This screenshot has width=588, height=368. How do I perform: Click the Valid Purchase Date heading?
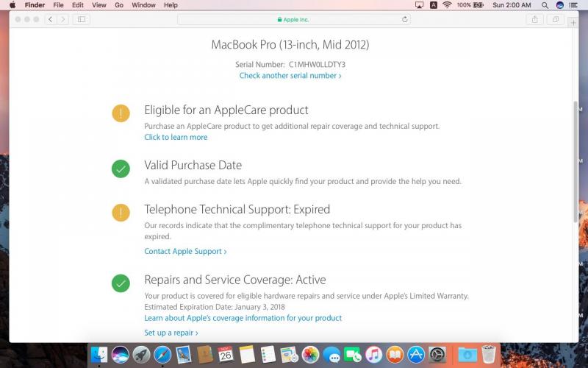(x=193, y=165)
